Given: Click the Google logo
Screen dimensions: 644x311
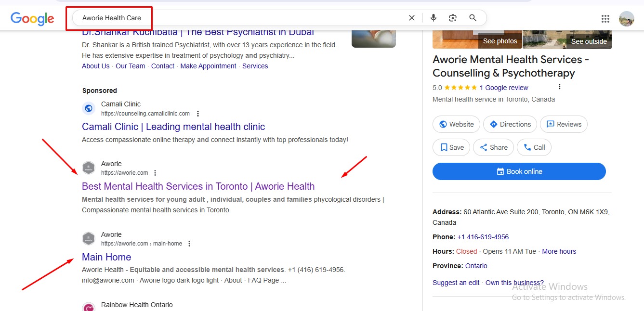Looking at the screenshot, I should (x=32, y=18).
